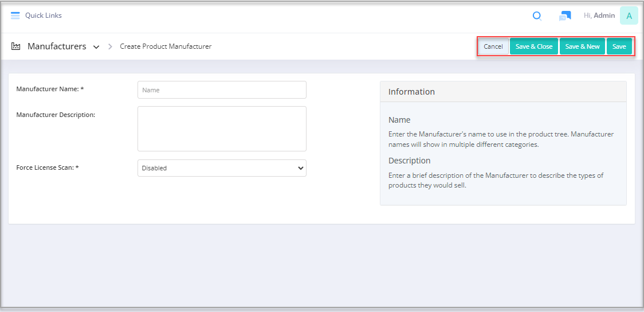Click the search magnifier icon
The width and height of the screenshot is (644, 312).
[x=537, y=16]
